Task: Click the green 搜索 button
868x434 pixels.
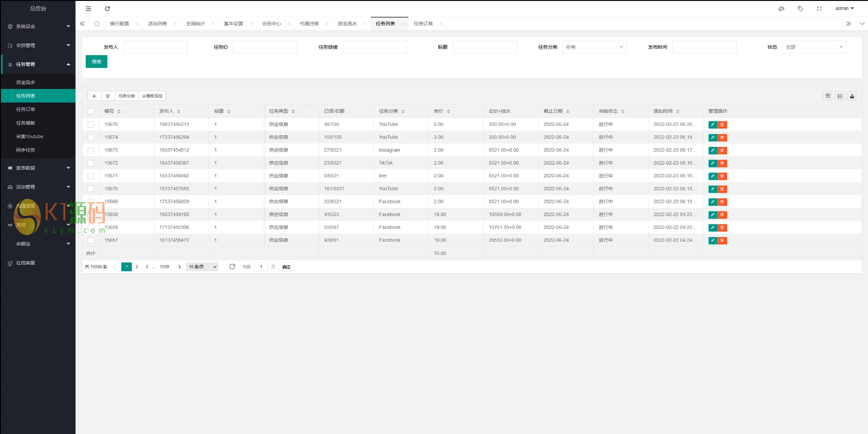Action: point(96,62)
